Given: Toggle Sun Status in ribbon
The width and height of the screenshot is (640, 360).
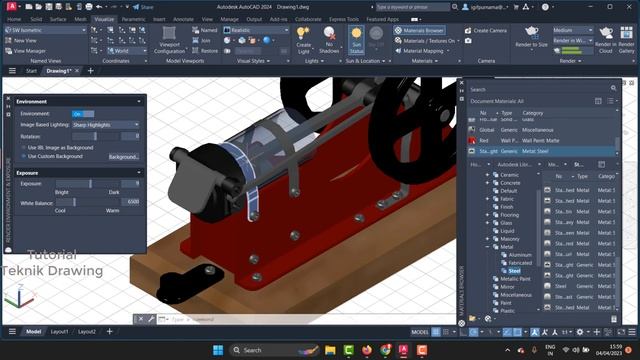Looking at the screenshot, I should 356,40.
